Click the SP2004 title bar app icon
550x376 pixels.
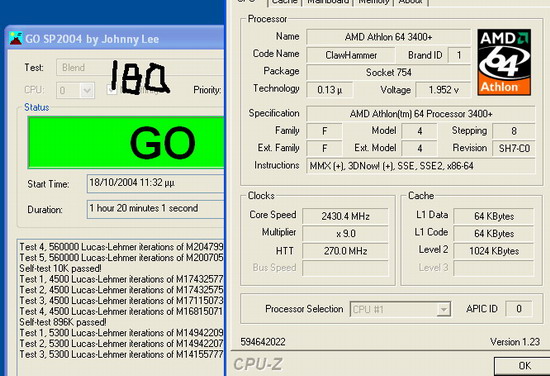point(16,39)
